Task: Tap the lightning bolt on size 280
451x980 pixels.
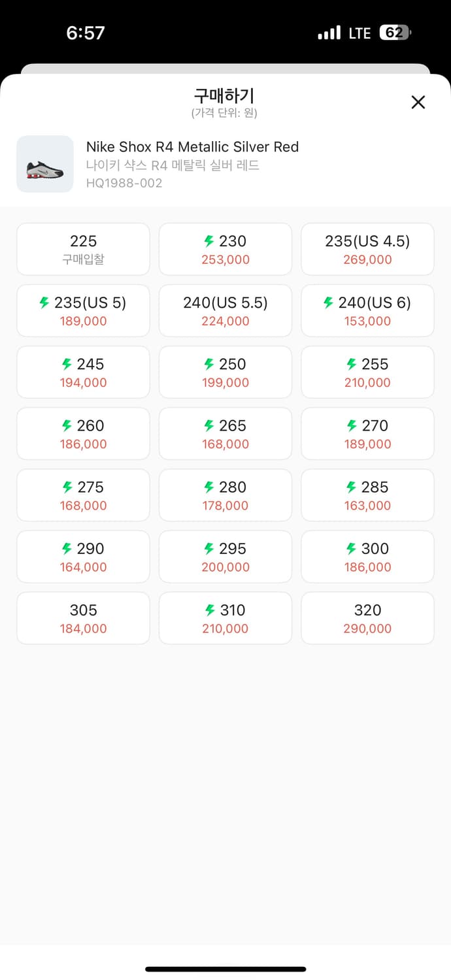Action: 209,487
